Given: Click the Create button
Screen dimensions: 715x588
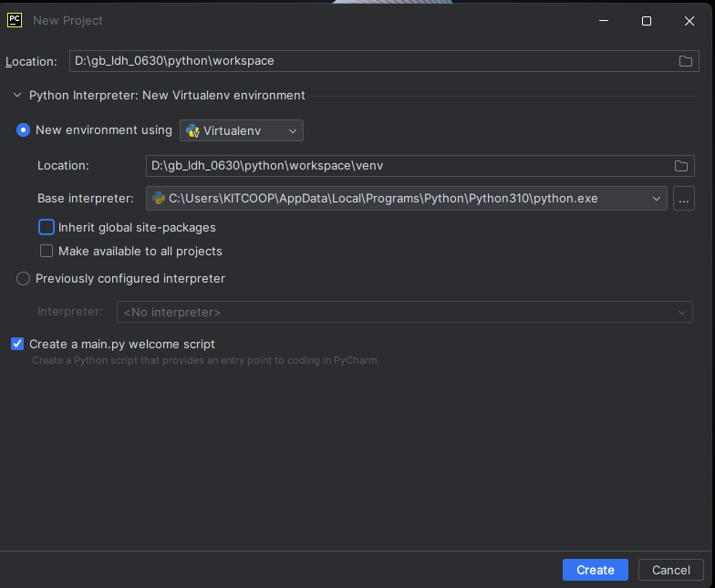Looking at the screenshot, I should (x=595, y=570).
